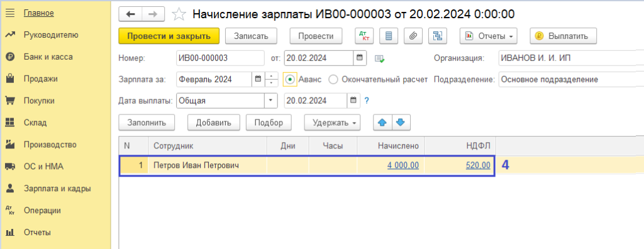Image resolution: width=644 pixels, height=249 pixels.
Task: Open ОС и НМА section label
Action: point(43,167)
